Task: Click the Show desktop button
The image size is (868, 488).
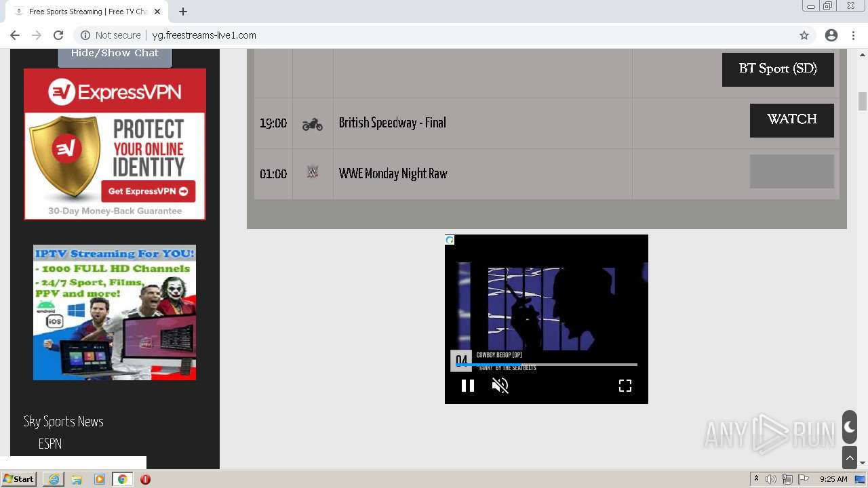Action: point(861,479)
